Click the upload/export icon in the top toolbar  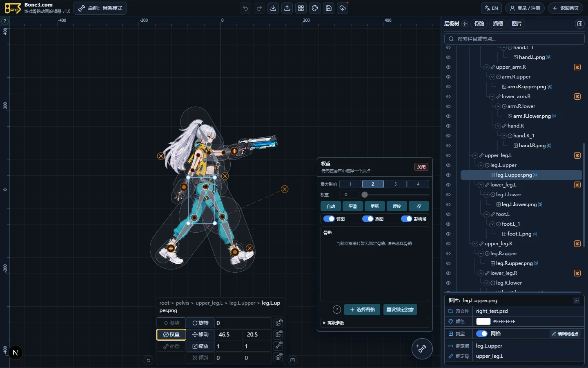[x=287, y=8]
